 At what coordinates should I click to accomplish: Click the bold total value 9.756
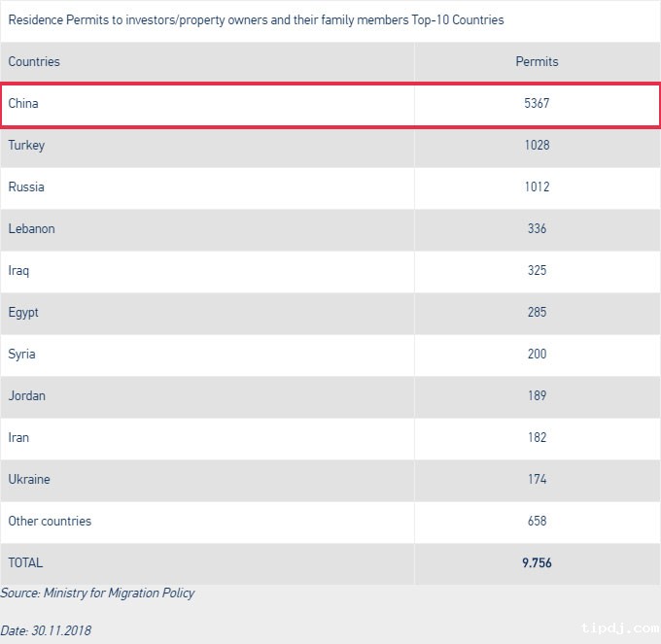[537, 562]
